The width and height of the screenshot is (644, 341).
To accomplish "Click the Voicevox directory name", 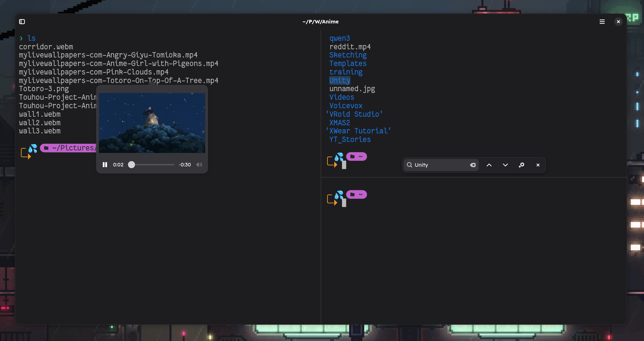I will point(346,106).
